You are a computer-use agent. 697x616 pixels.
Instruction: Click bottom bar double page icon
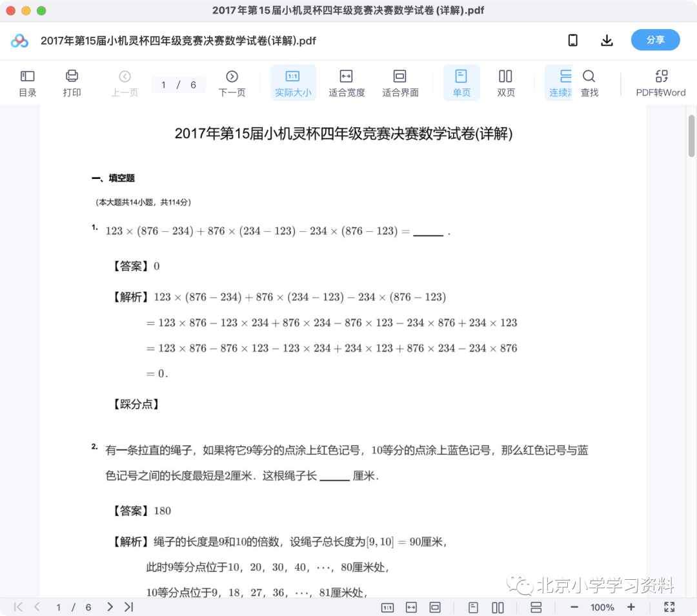coord(498,608)
